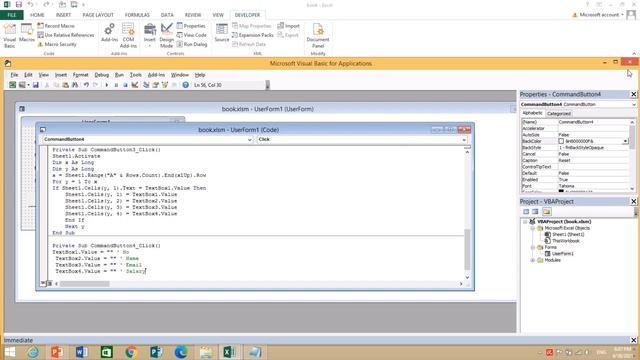Click Import in the XML group
Image resolution: width=640 pixels, height=360 pixels.
click(x=288, y=26)
